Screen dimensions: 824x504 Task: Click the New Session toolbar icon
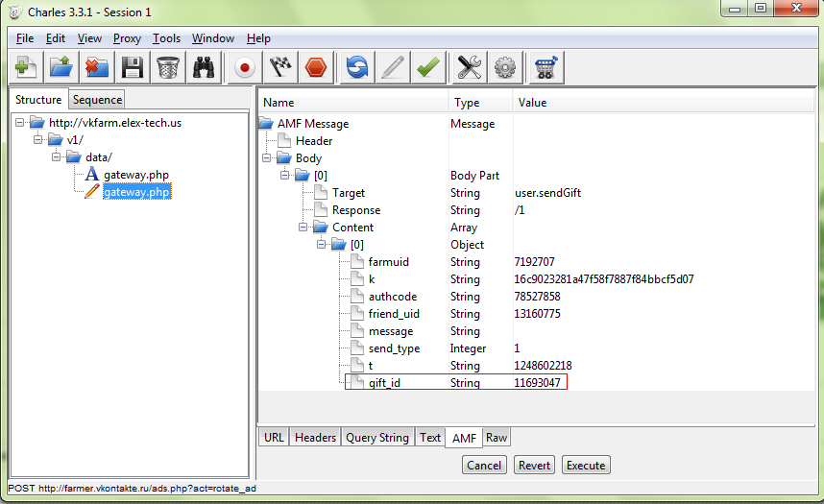click(x=26, y=67)
